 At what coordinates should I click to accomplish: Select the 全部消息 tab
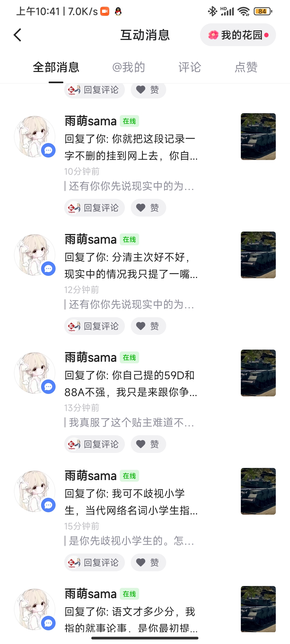pyautogui.click(x=56, y=67)
